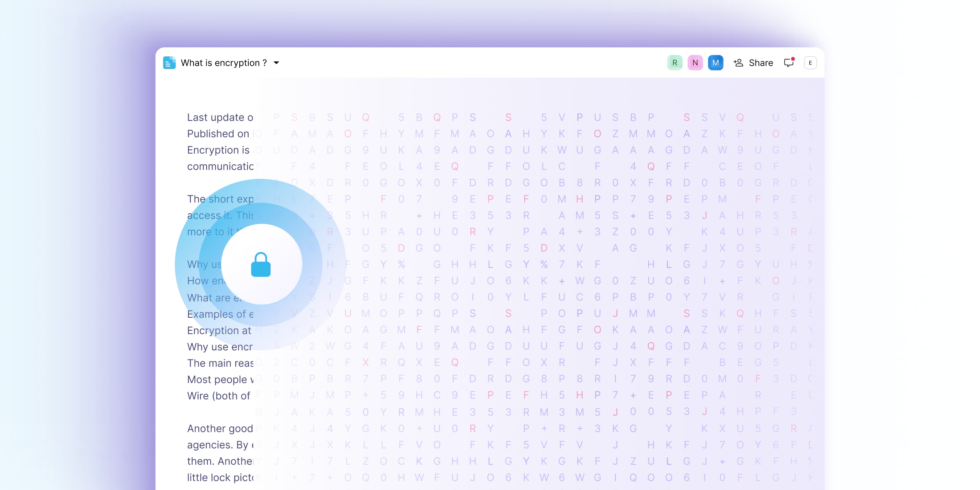The image size is (980, 490).
Task: Click the blue document icon beside the title
Action: coord(169,63)
